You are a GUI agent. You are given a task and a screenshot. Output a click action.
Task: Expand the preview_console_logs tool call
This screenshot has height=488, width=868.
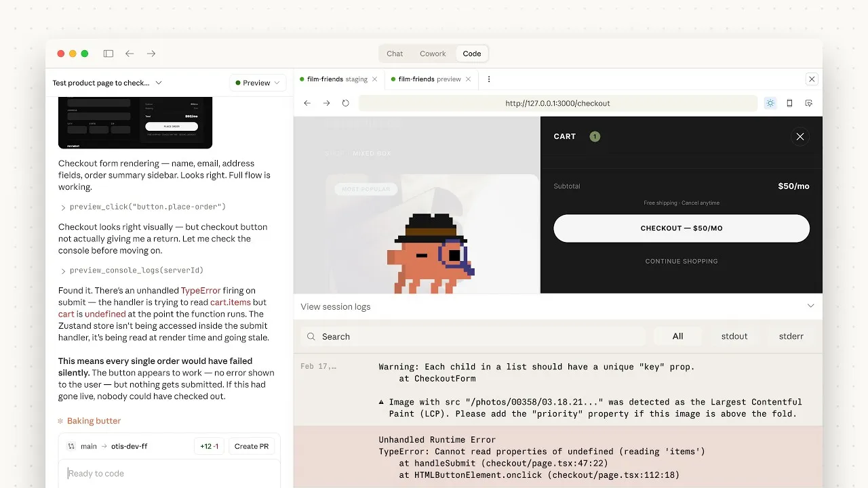click(x=132, y=270)
